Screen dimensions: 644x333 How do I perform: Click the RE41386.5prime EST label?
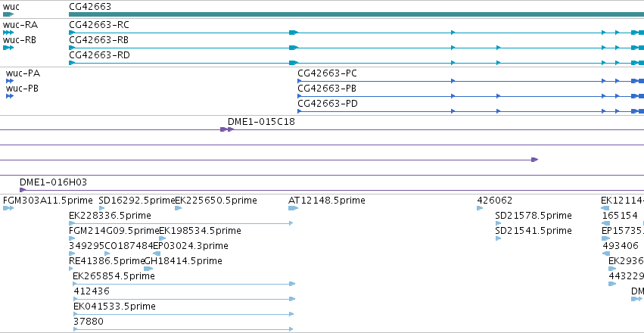click(107, 261)
